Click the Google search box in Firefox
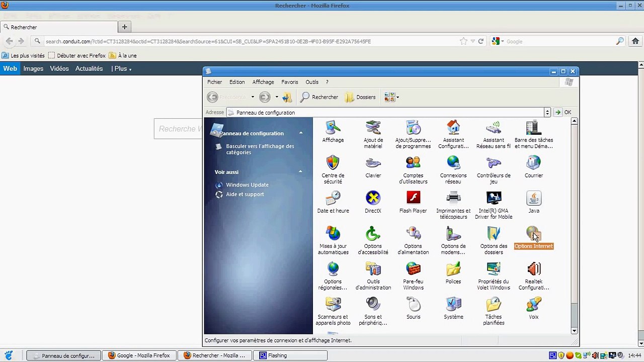The height and width of the screenshot is (362, 644). click(x=559, y=41)
